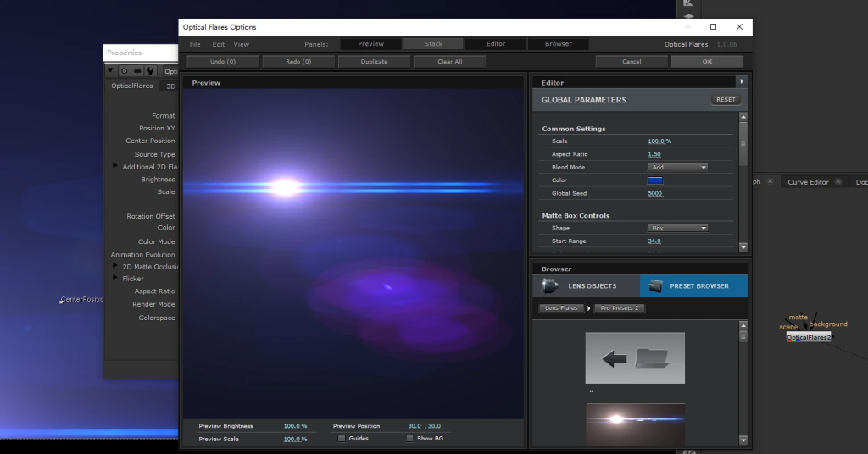This screenshot has width=868, height=454.
Task: Click the back folder thumbnail in browser
Action: (635, 358)
